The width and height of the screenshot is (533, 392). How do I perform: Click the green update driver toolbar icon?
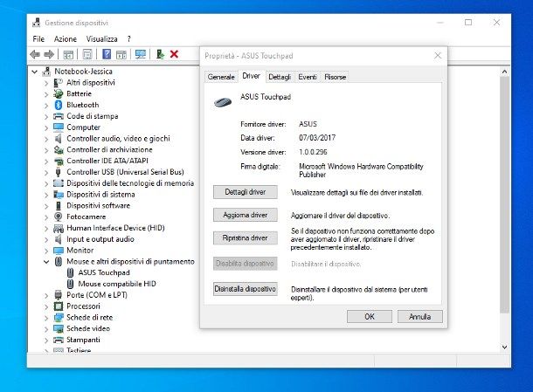[160, 54]
